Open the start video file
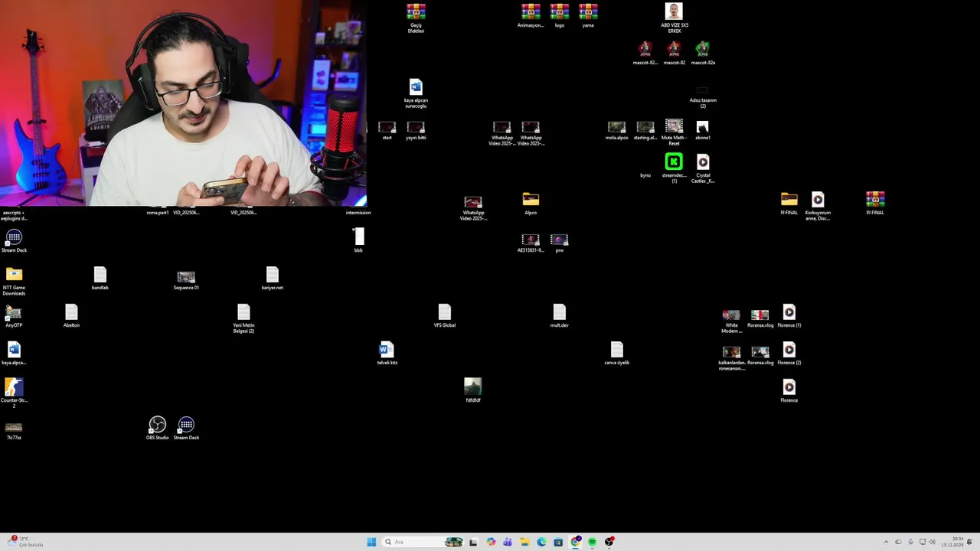The width and height of the screenshot is (980, 551). [x=387, y=127]
